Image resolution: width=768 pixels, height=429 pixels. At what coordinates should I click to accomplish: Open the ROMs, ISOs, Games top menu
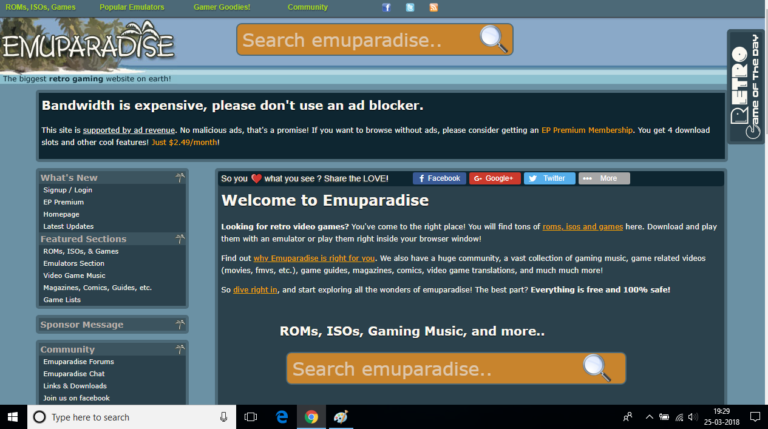click(x=40, y=7)
